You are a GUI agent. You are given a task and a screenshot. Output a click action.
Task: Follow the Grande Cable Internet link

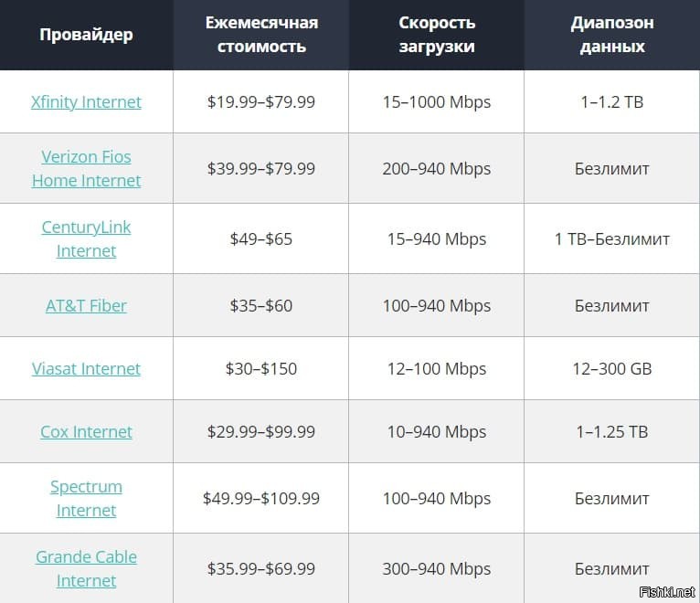coord(86,568)
